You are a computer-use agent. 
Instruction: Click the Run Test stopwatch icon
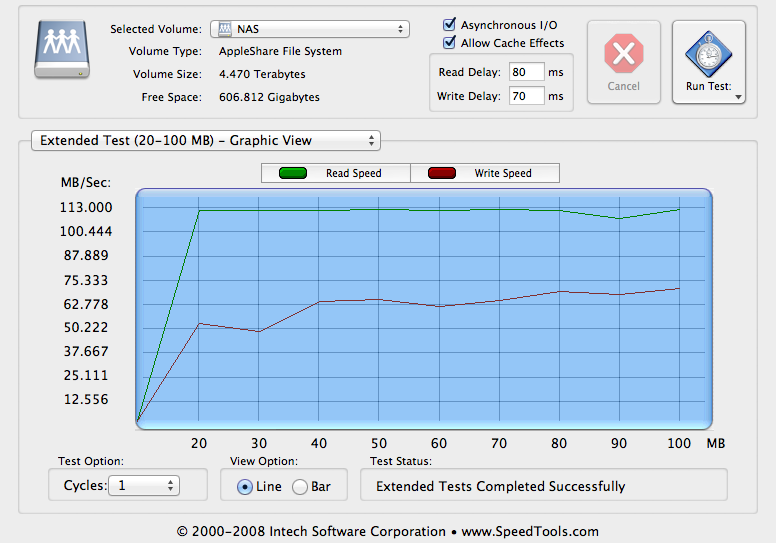click(x=708, y=53)
